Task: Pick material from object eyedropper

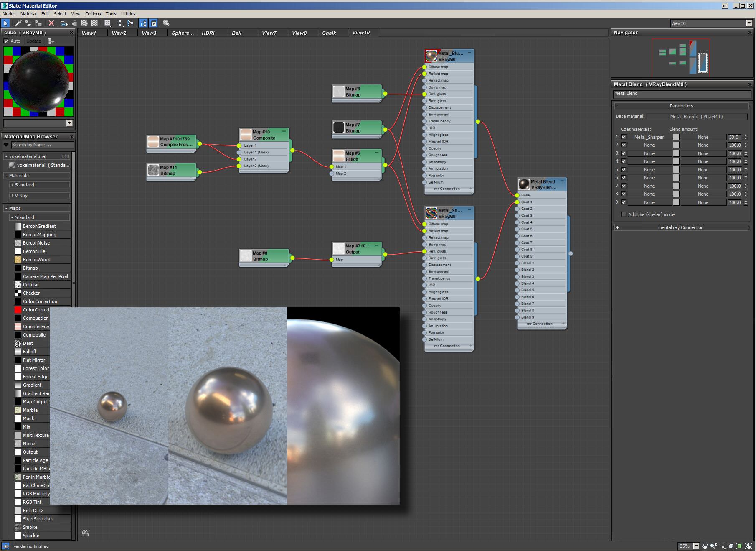Action: [x=18, y=23]
